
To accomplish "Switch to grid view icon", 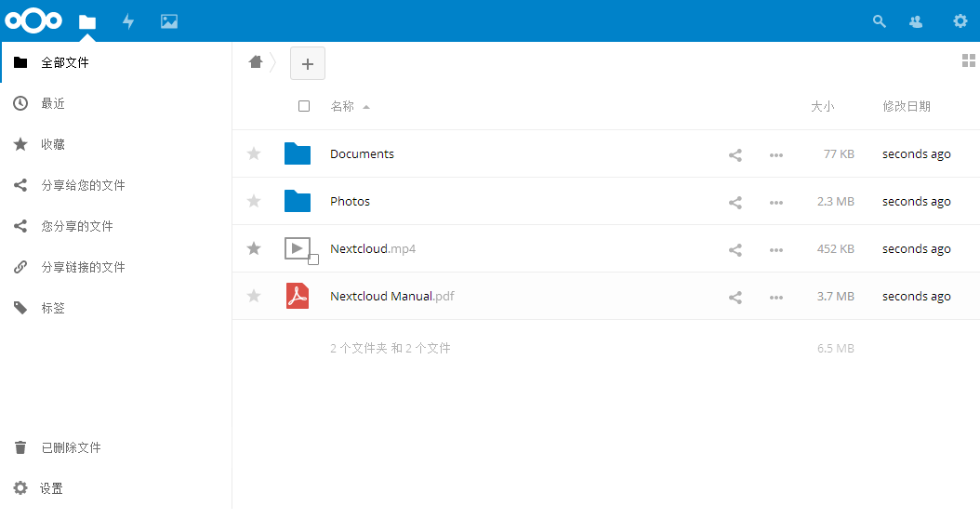I will 968,60.
